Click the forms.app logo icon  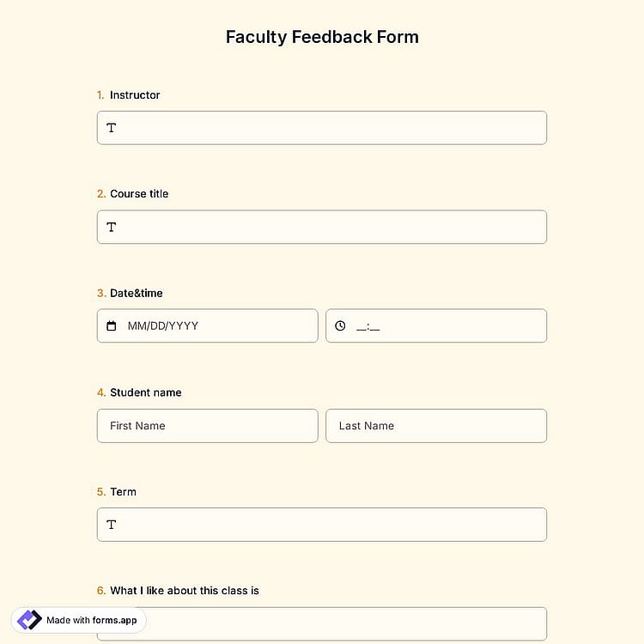[29, 620]
